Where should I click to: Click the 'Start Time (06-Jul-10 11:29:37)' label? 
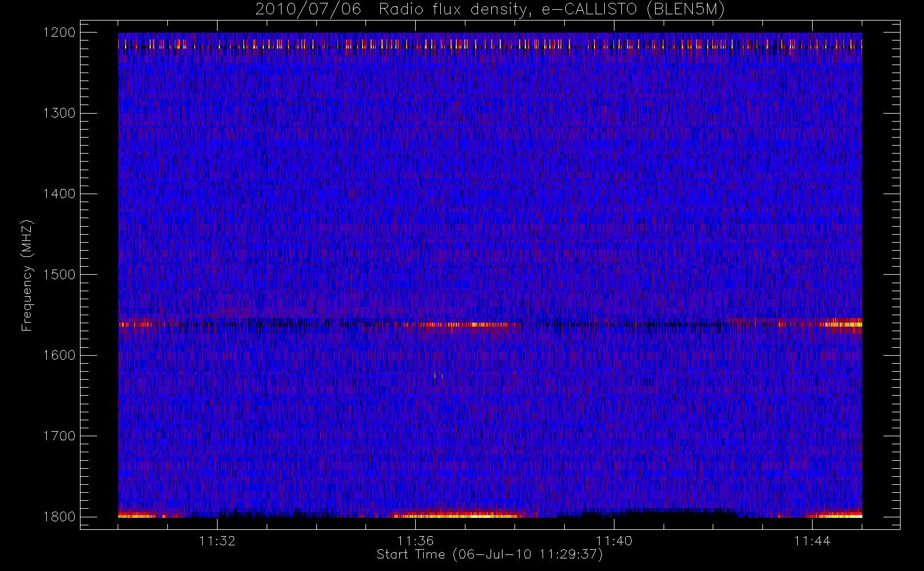pos(489,554)
